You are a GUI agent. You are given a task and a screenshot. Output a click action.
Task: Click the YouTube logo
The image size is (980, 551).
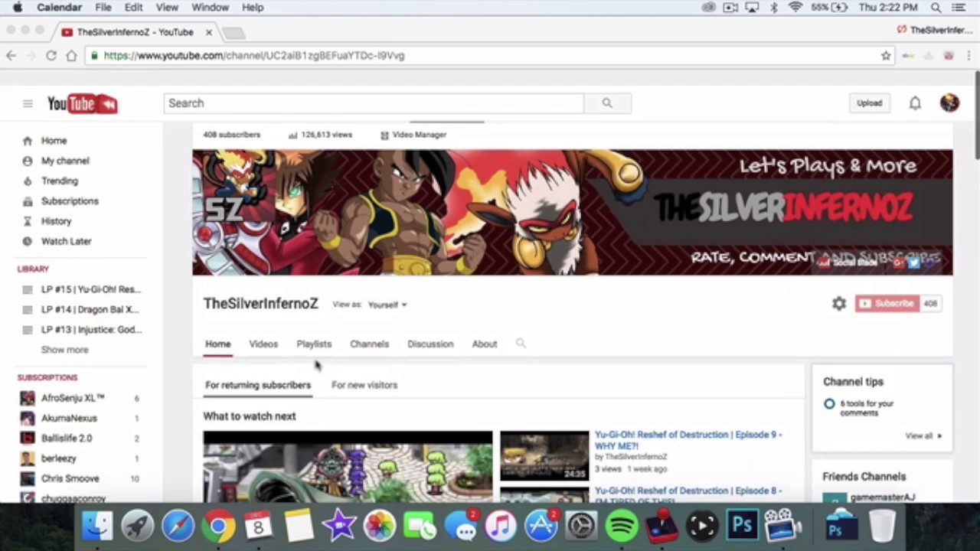click(x=82, y=103)
